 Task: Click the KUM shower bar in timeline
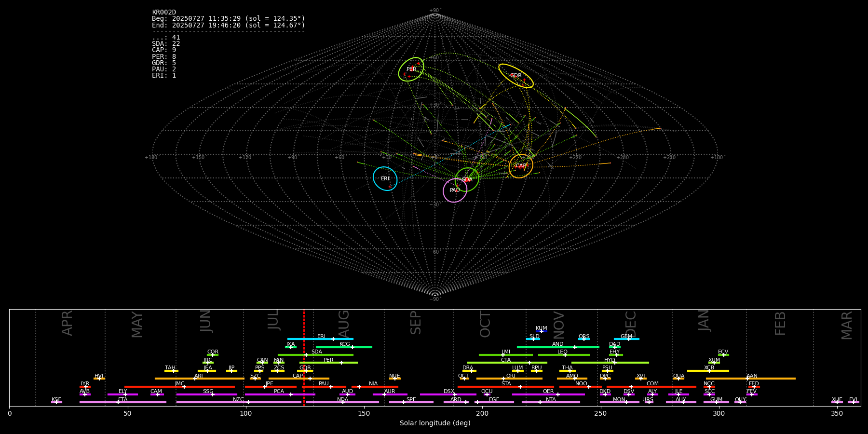pos(542,331)
